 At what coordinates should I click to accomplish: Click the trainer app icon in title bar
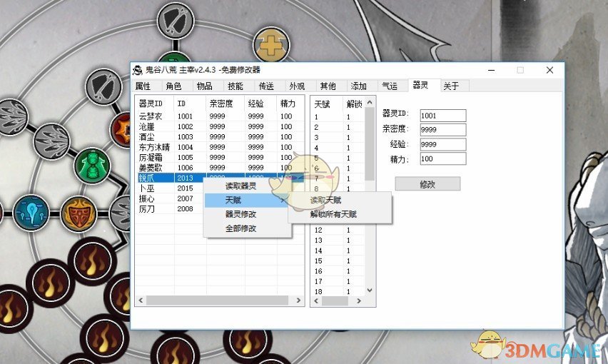138,70
